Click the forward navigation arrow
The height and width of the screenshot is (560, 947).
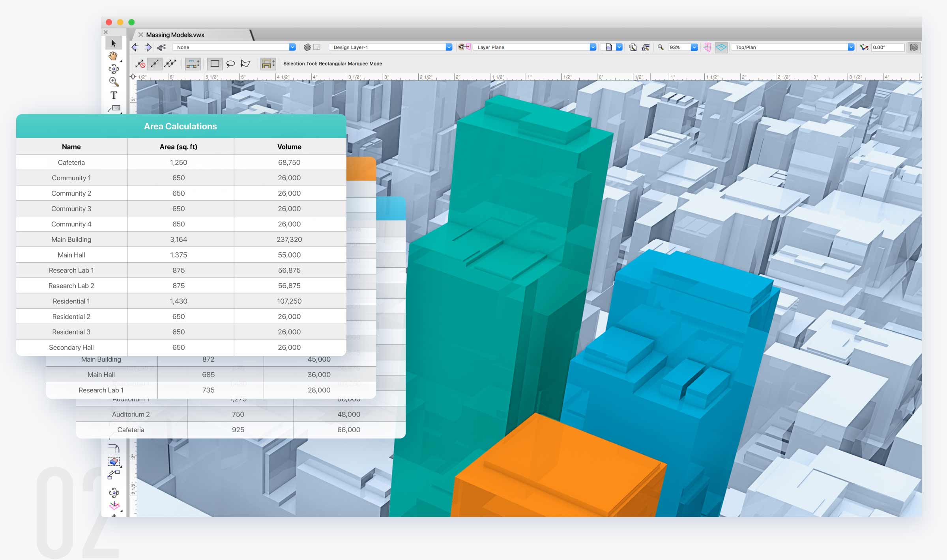[x=149, y=47]
